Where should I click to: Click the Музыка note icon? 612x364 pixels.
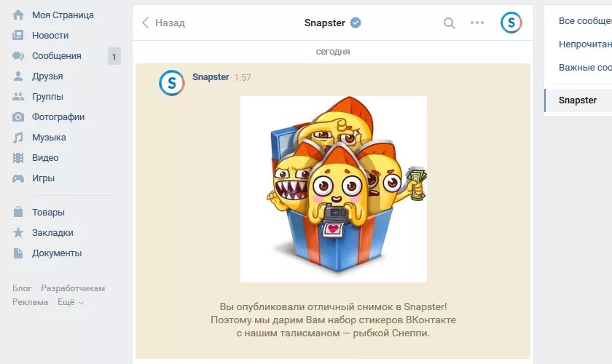(18, 138)
